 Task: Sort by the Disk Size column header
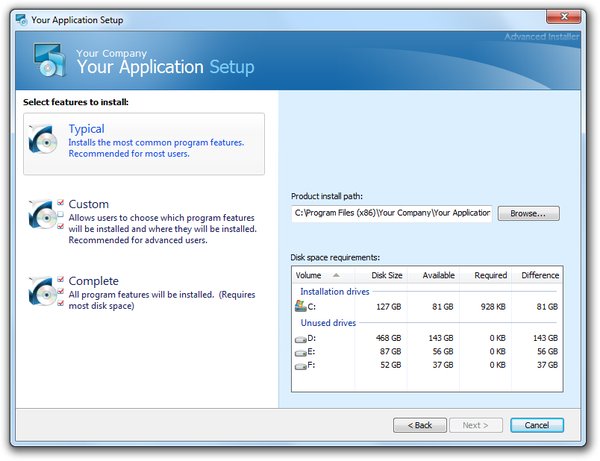(382, 275)
